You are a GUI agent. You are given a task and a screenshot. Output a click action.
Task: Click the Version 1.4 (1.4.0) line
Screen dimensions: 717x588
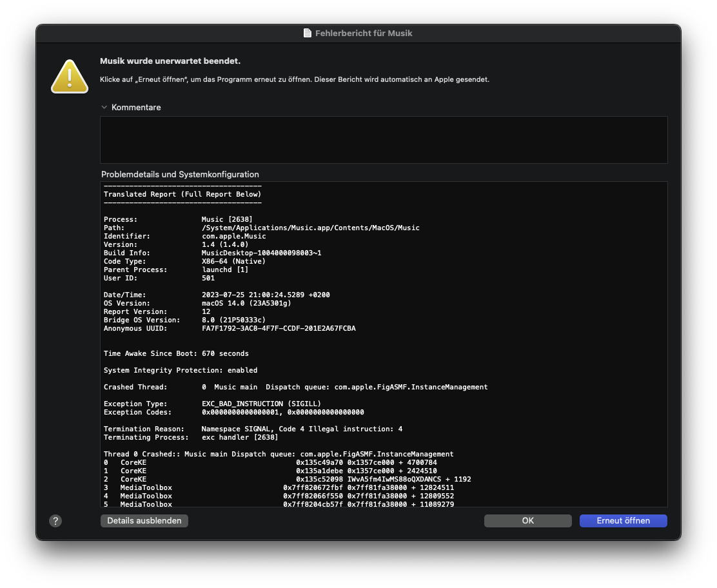coord(176,244)
